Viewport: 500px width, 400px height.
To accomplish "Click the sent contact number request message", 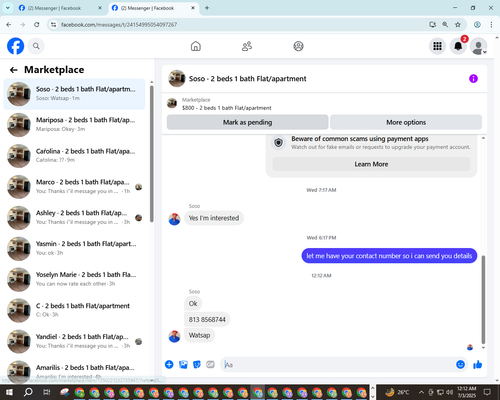I will [x=389, y=256].
